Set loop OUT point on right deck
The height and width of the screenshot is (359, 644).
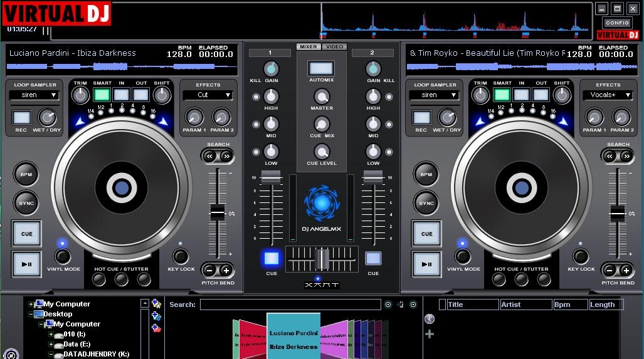pos(541,95)
